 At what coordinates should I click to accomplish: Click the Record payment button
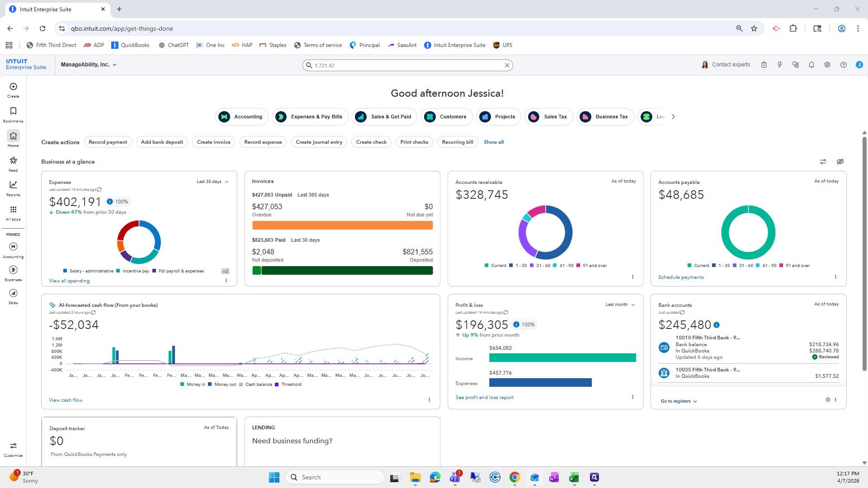coord(108,142)
